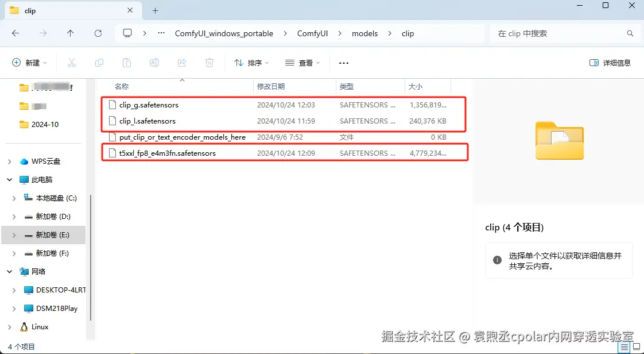Switch to details list view icon
644x354 pixels.
(624, 348)
